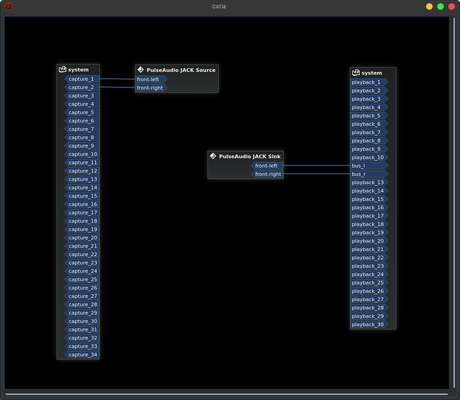Click the horizontal canvas scrollbar
This screenshot has height=400, width=460.
point(227,394)
